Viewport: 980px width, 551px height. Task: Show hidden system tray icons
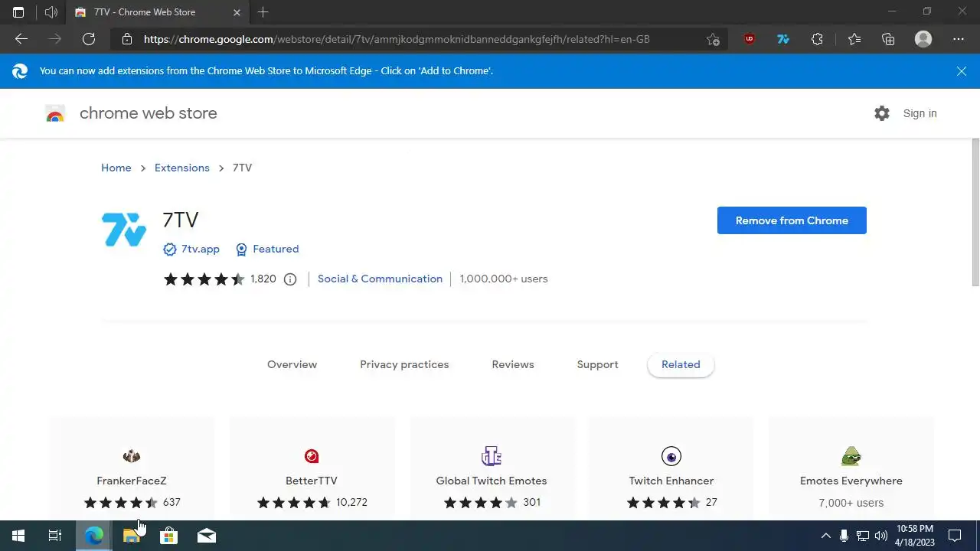pos(825,536)
